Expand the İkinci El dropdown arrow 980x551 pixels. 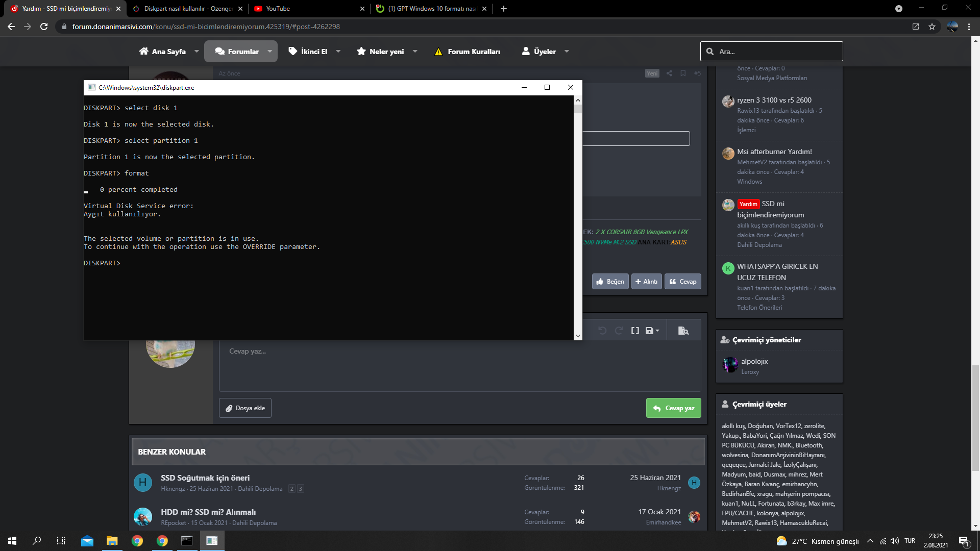pyautogui.click(x=338, y=52)
